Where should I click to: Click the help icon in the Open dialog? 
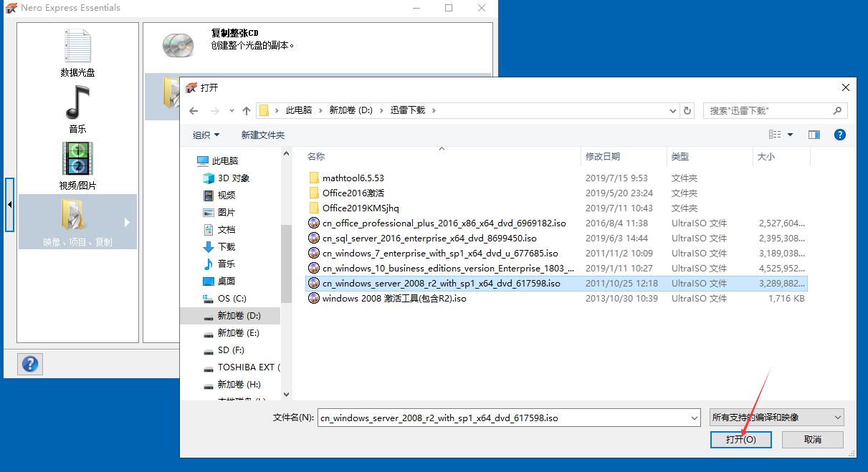840,135
